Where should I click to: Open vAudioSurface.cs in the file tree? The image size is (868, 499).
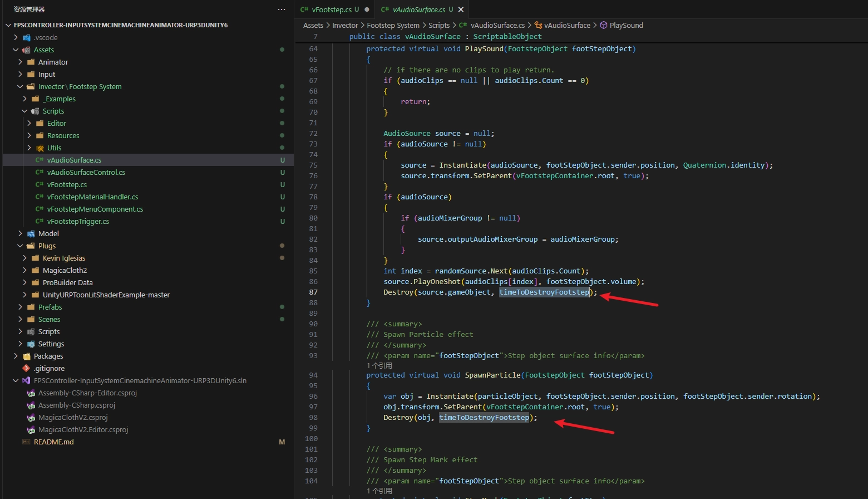click(74, 160)
